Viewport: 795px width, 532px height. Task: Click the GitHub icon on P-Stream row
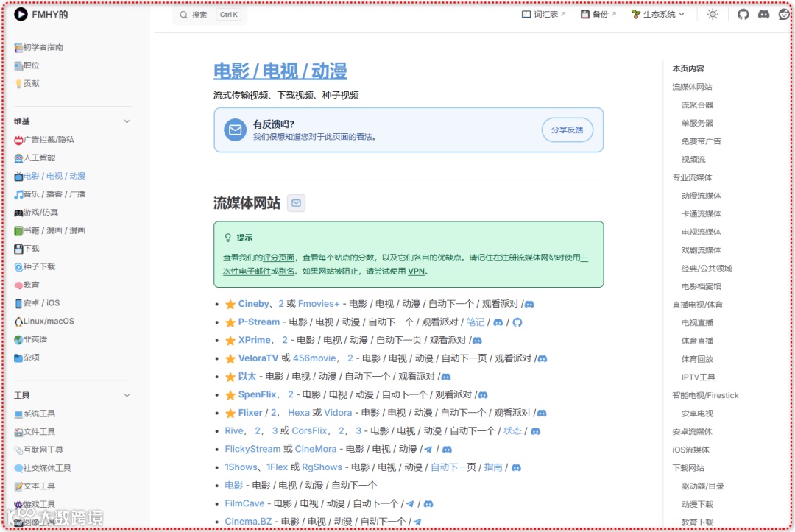point(517,322)
